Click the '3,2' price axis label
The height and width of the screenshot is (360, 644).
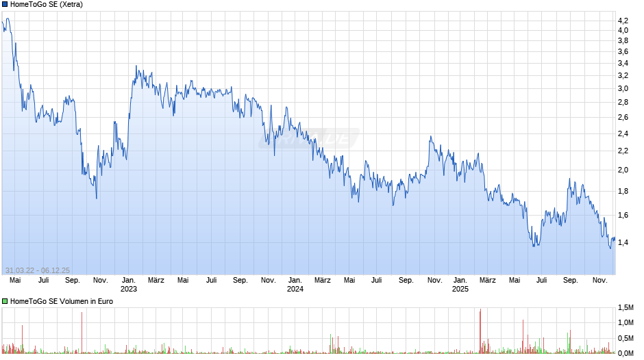pos(623,75)
